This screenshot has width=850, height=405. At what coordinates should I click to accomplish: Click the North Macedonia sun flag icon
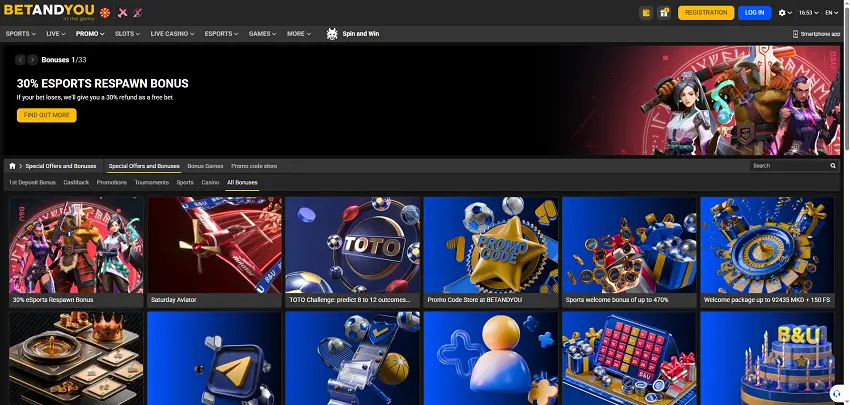[105, 12]
